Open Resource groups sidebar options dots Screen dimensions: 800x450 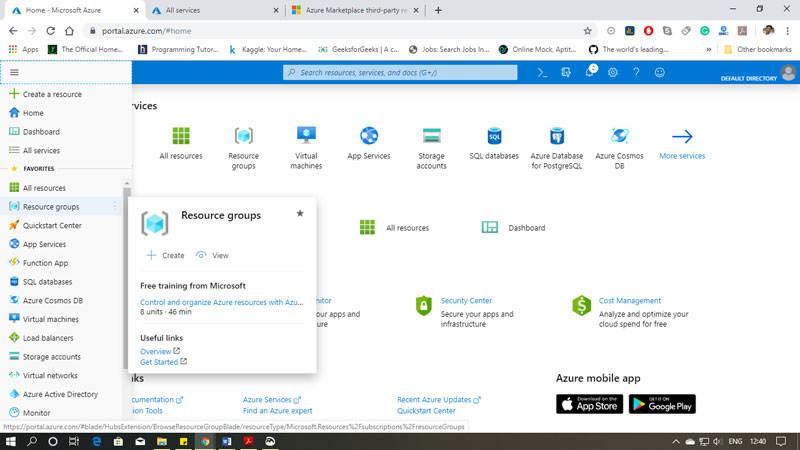[115, 207]
